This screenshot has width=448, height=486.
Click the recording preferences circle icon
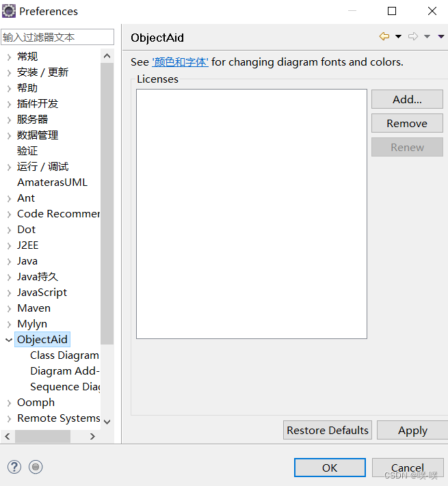(x=36, y=467)
